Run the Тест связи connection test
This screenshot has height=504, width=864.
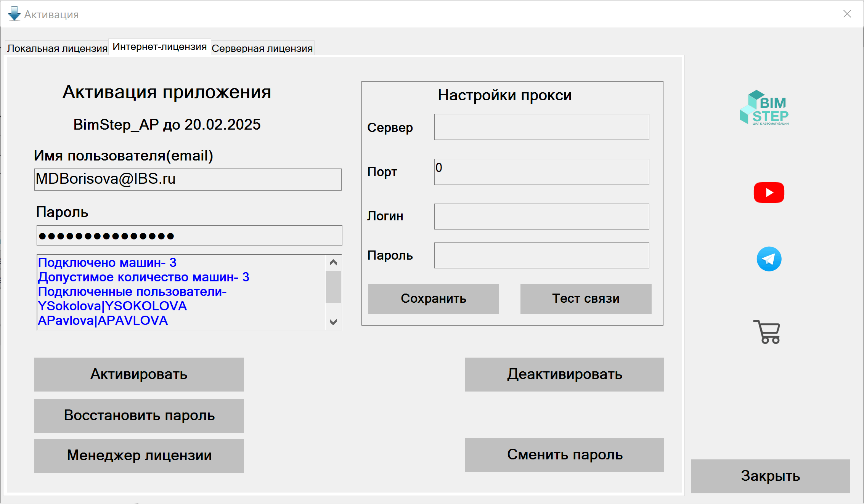point(586,299)
